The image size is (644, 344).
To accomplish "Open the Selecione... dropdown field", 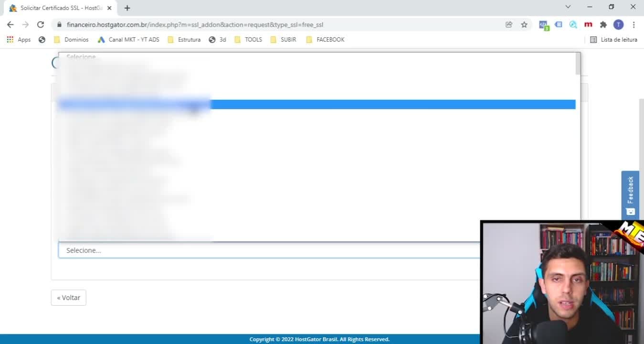I will tap(269, 250).
